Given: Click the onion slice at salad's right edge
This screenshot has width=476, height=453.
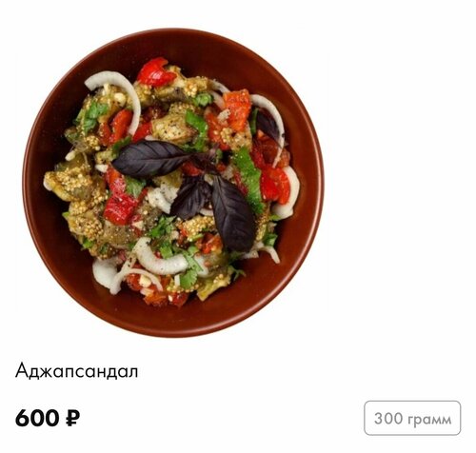Looking at the screenshot, I should (x=290, y=193).
